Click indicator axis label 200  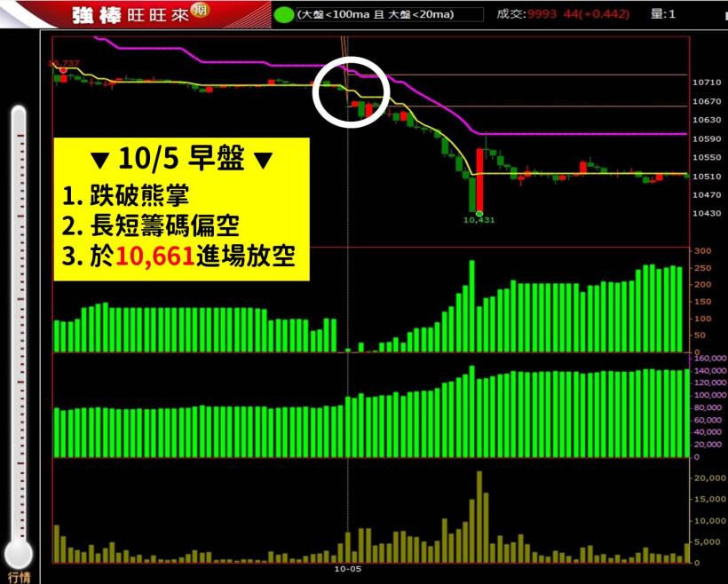pos(702,285)
